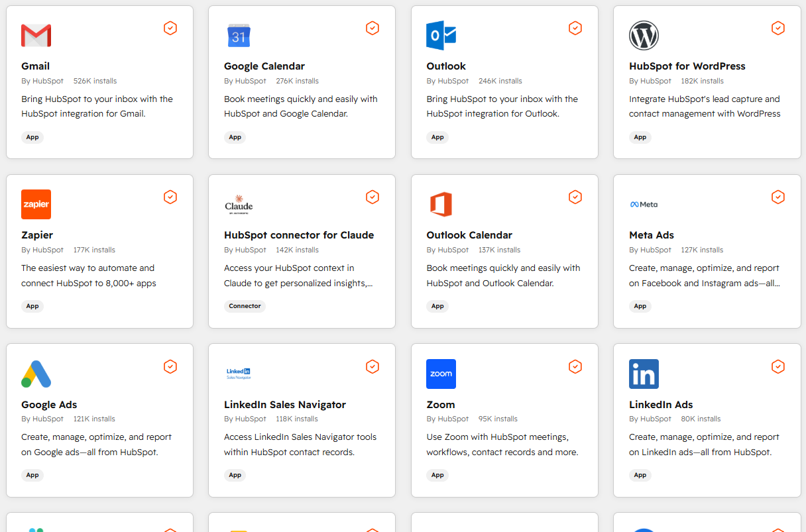Click '118K installs' on Sales Navigator card
Viewport: 806px width, 532px height.
point(297,419)
